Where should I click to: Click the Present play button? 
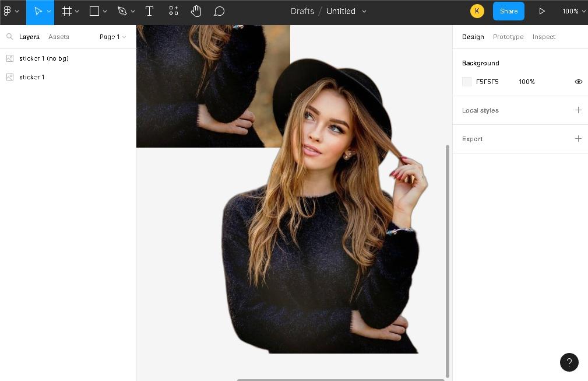click(x=542, y=11)
